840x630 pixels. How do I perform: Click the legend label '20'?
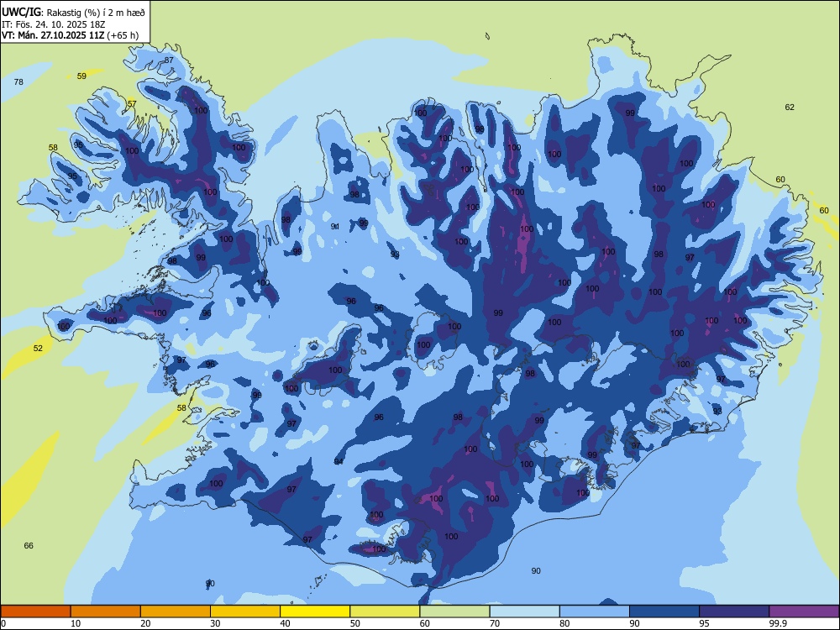tap(145, 623)
